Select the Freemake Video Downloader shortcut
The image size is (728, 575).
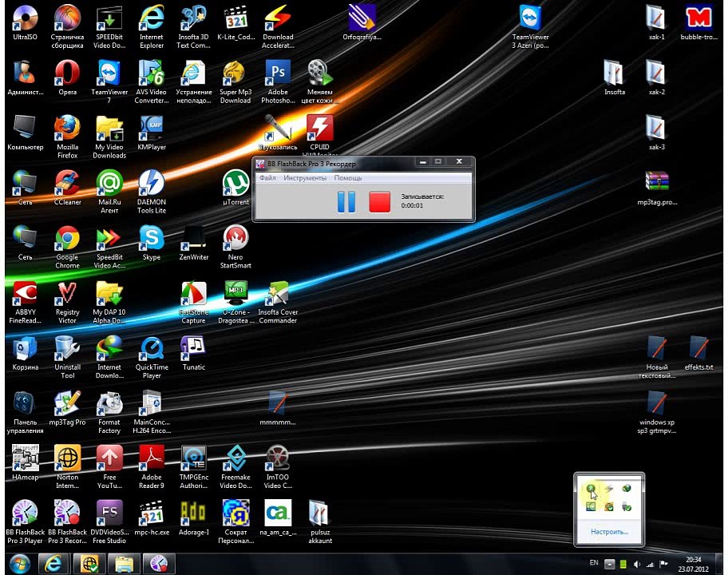[x=235, y=467]
